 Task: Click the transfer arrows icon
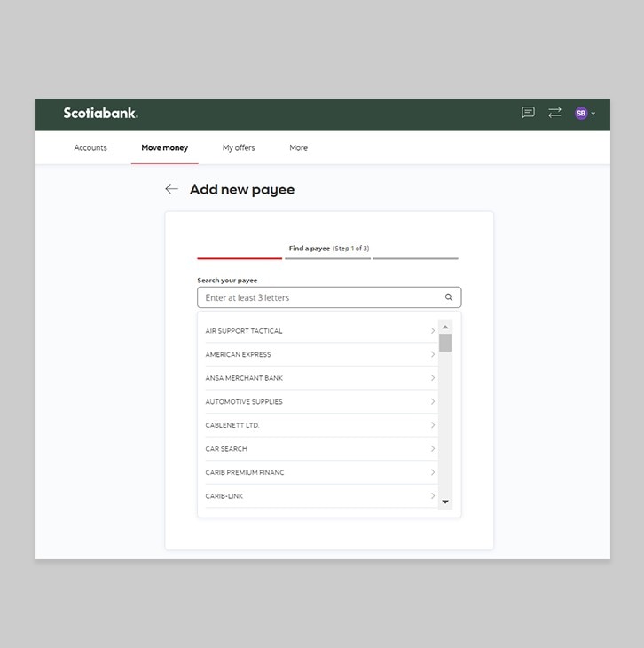click(x=554, y=113)
